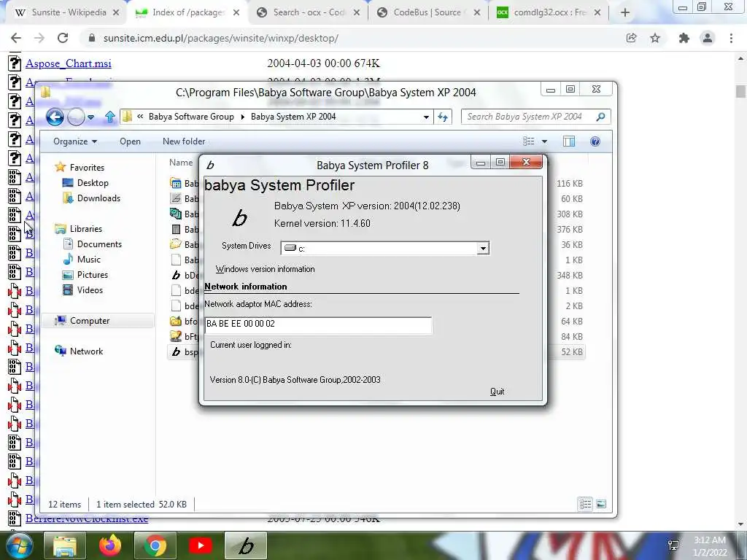The width and height of the screenshot is (747, 560).
Task: Select Libraries in the navigation pane
Action: [x=86, y=228]
